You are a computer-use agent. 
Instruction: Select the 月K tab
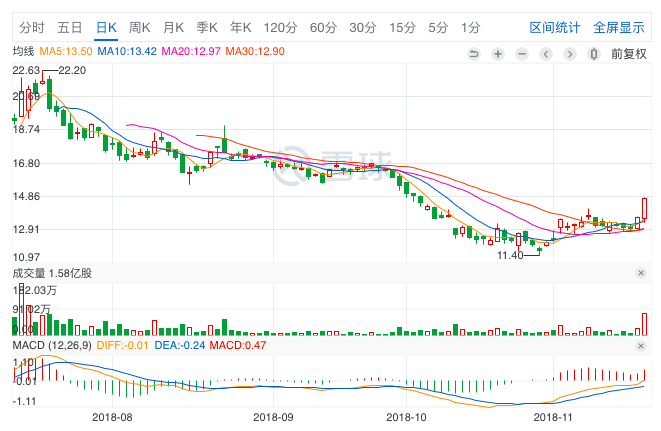click(173, 28)
